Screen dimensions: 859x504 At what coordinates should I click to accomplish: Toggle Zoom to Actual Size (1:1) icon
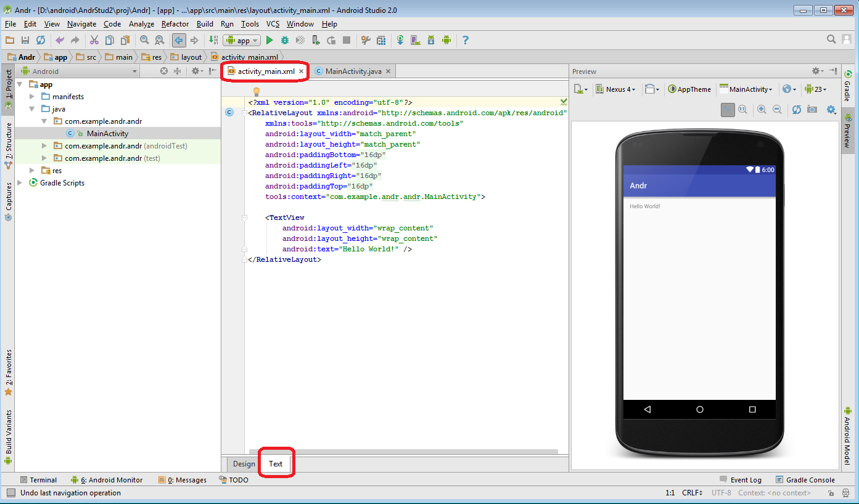click(x=743, y=109)
